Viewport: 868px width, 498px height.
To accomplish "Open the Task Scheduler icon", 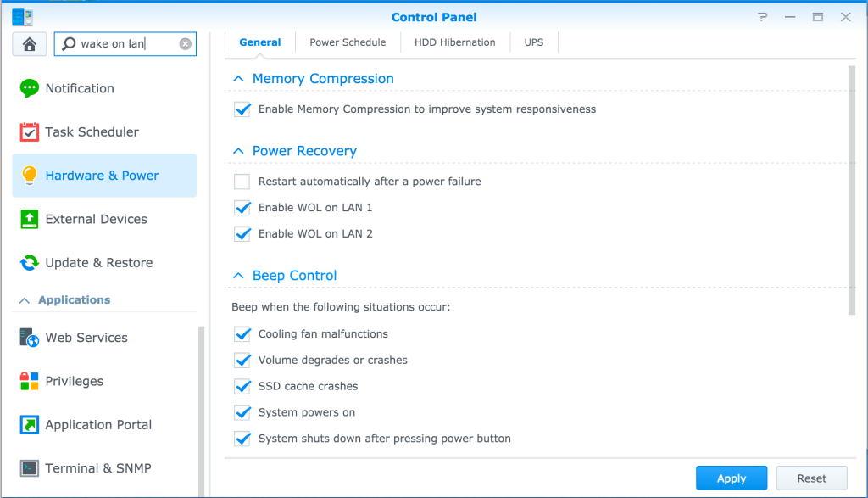I will (x=30, y=131).
